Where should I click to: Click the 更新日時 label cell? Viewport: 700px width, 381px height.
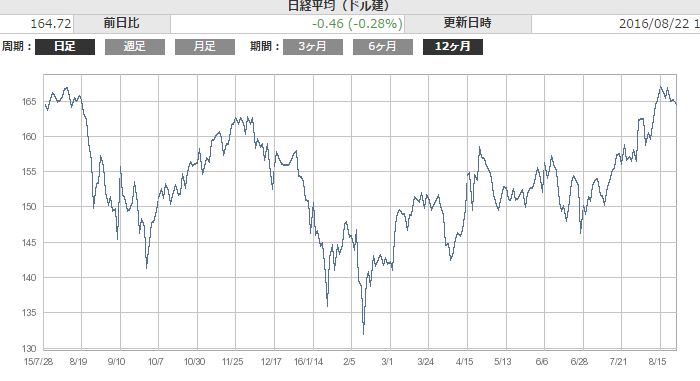pyautogui.click(x=467, y=23)
